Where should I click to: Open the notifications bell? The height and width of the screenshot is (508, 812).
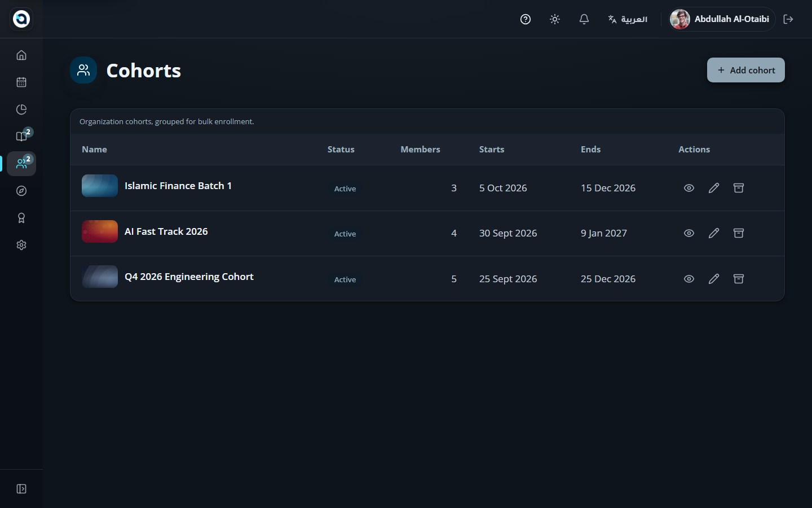click(x=584, y=19)
